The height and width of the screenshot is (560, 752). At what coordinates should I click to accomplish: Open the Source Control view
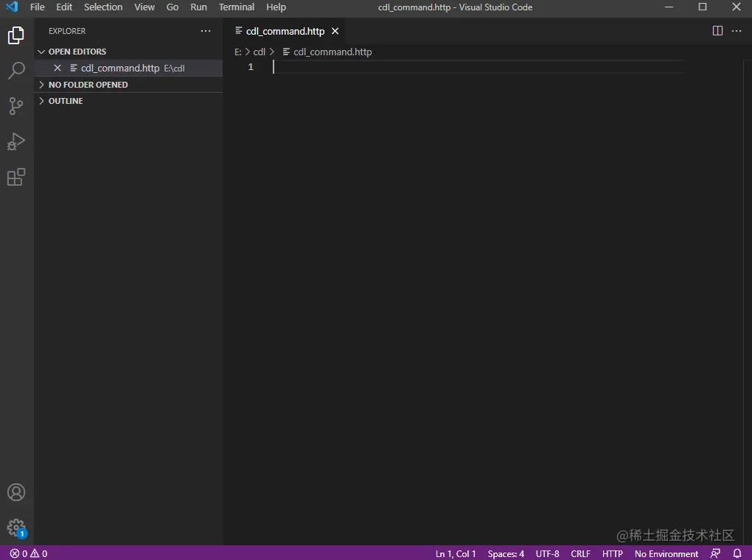click(x=15, y=106)
